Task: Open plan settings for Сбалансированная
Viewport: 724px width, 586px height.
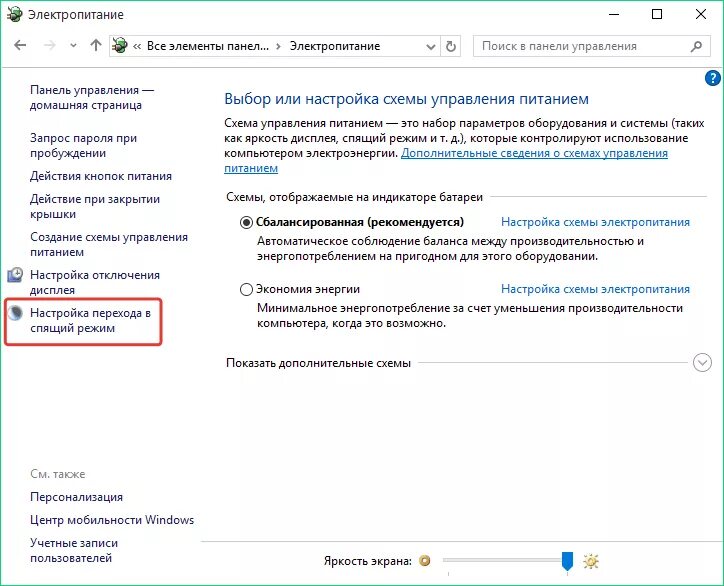Action: pyautogui.click(x=595, y=222)
